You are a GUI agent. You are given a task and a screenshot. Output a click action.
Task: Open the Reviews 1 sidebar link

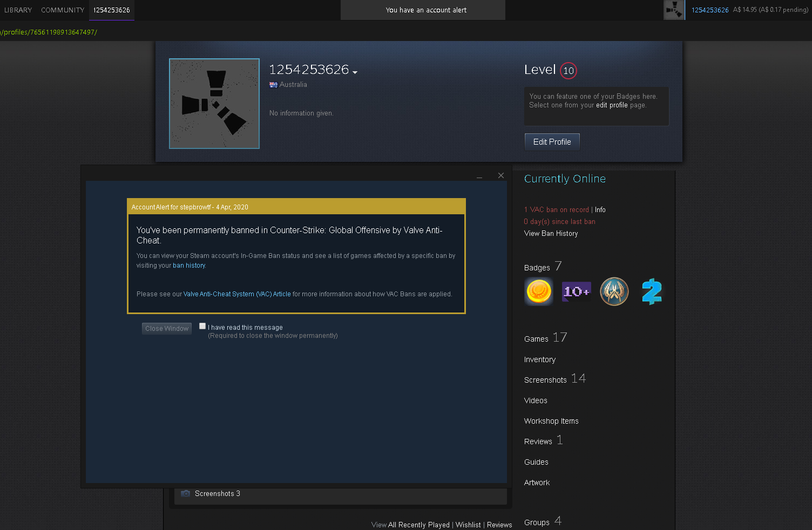[544, 440]
